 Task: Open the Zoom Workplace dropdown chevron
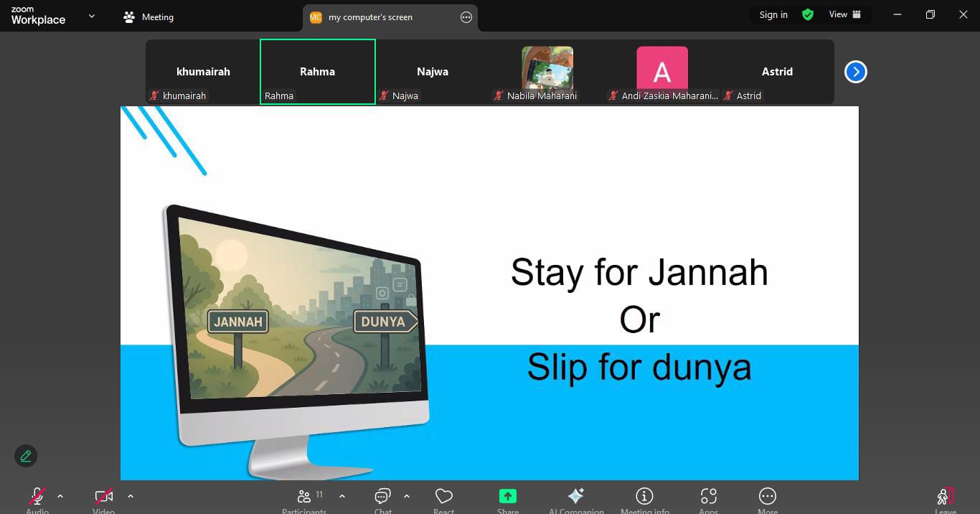click(x=91, y=16)
